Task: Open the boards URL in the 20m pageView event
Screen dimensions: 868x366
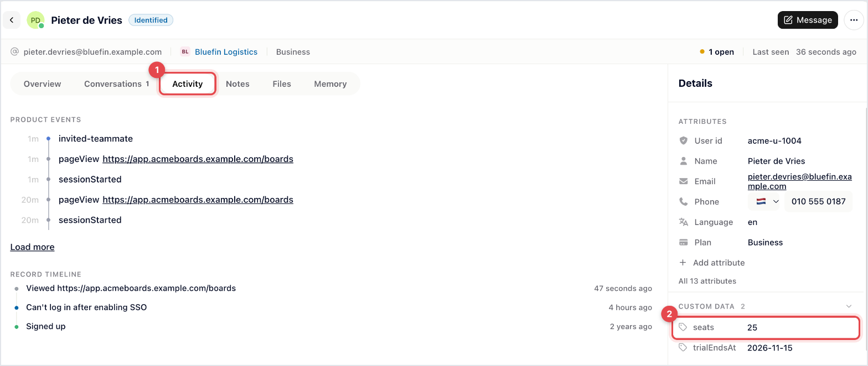Action: click(x=198, y=200)
